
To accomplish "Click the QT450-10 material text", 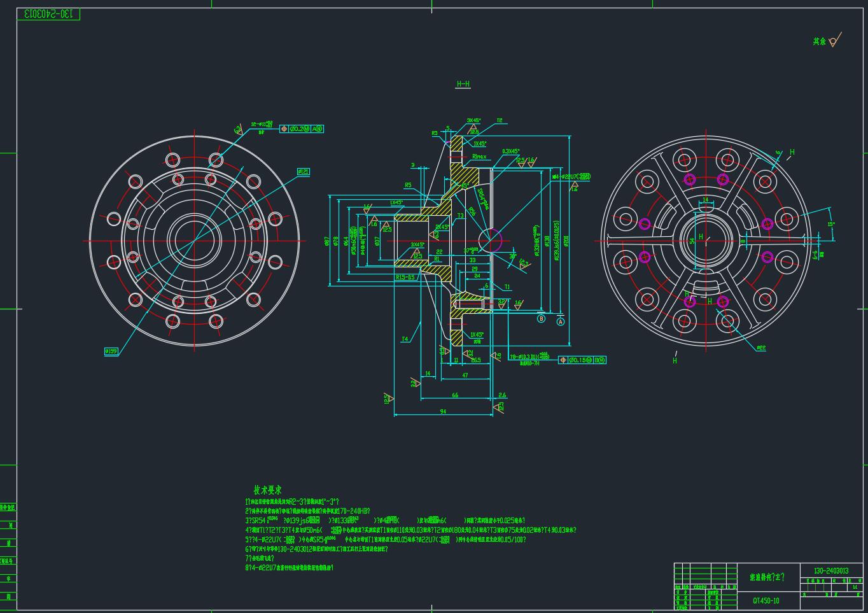I will [x=766, y=600].
